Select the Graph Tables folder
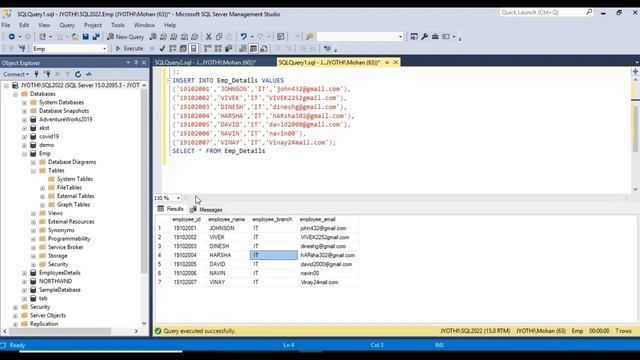Screen dimensions: 640x360 [x=73, y=204]
